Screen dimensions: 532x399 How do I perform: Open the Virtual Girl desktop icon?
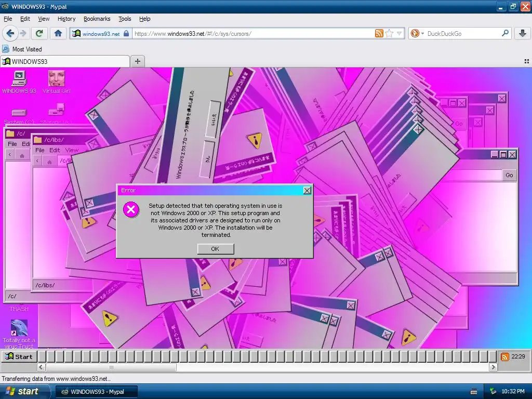(x=56, y=82)
